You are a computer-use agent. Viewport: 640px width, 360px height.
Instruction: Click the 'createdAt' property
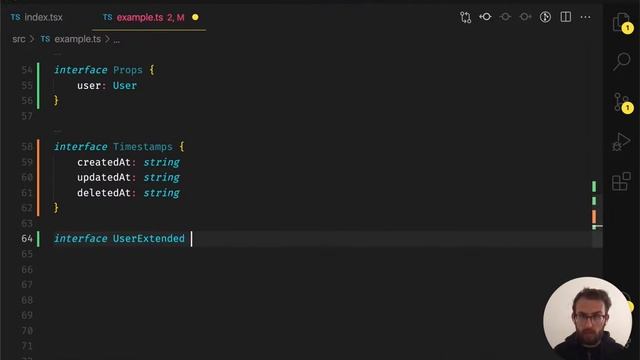click(x=104, y=162)
